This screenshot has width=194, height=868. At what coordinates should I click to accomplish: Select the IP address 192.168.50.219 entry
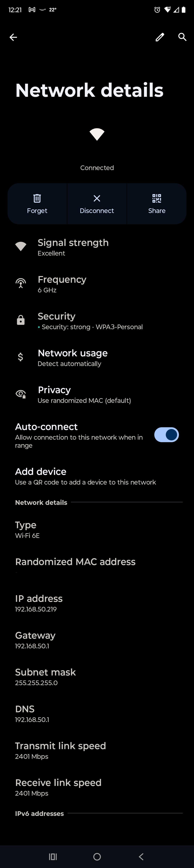tap(97, 603)
